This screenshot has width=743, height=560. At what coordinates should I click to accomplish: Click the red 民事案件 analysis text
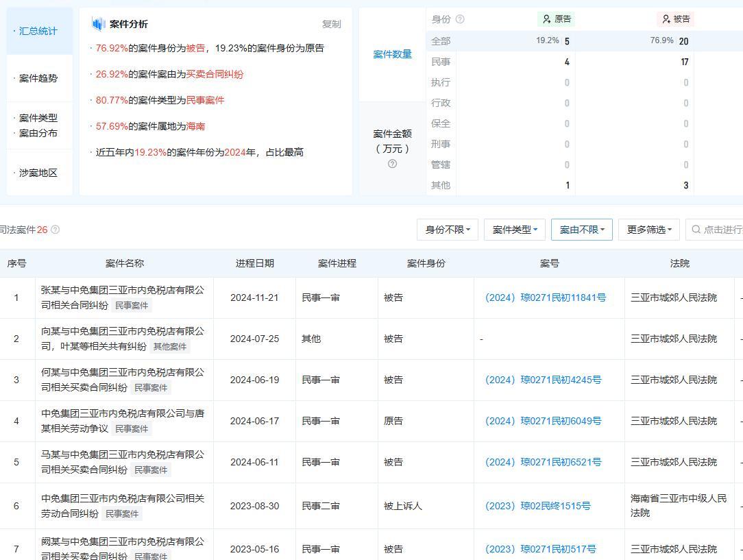click(x=205, y=101)
